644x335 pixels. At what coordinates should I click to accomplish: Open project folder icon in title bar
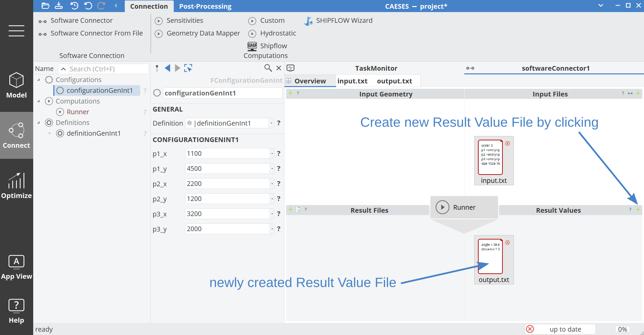tap(45, 6)
